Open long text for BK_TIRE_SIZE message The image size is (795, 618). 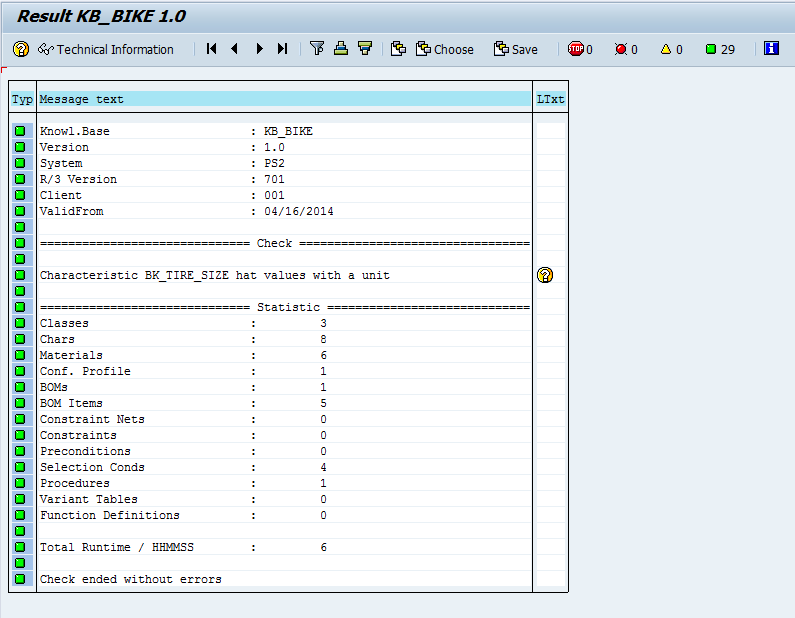[545, 275]
